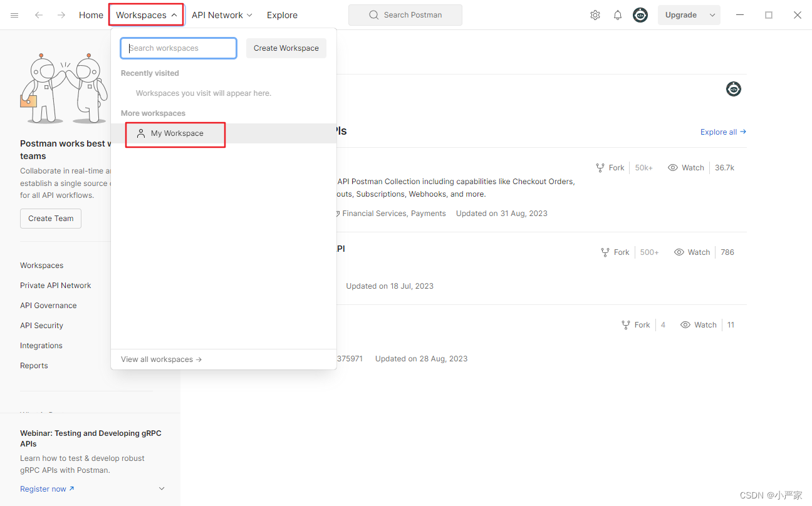Click the 36.7k watch count

pyautogui.click(x=724, y=168)
